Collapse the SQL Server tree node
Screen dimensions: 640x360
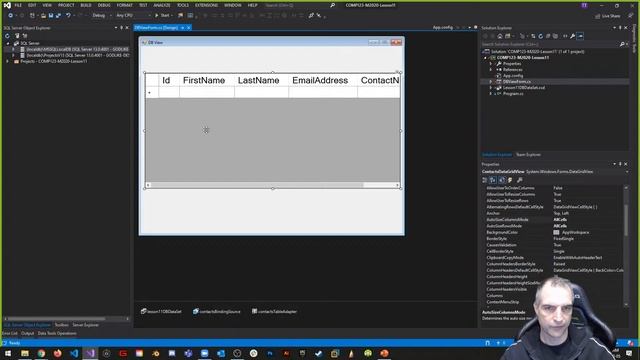tap(8, 43)
